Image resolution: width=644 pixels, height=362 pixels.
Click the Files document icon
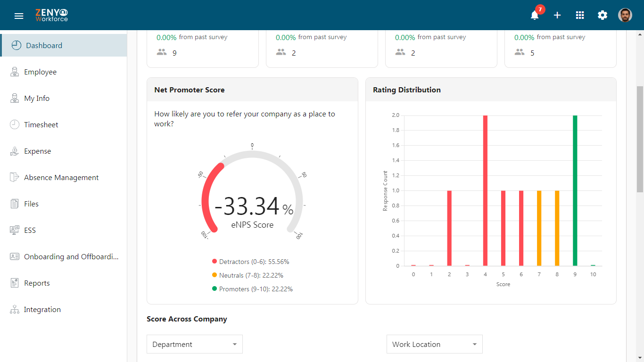click(15, 204)
